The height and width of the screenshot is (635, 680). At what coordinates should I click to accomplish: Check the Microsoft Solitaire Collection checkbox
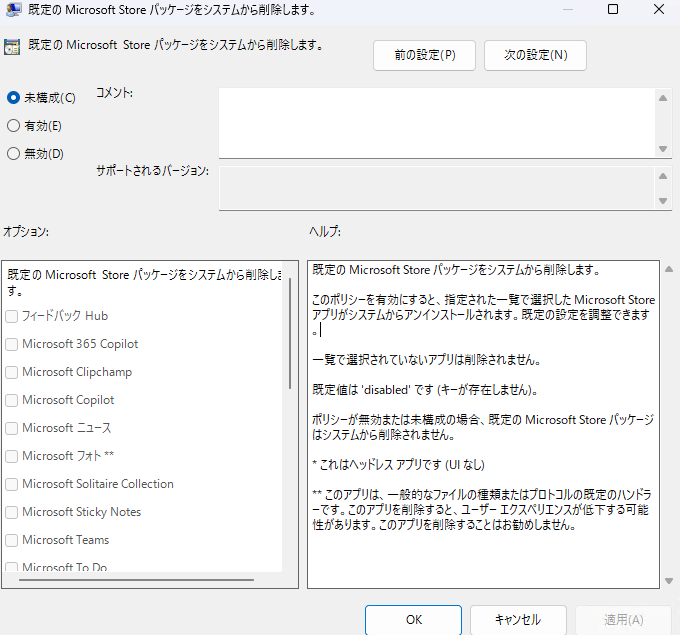coord(12,484)
